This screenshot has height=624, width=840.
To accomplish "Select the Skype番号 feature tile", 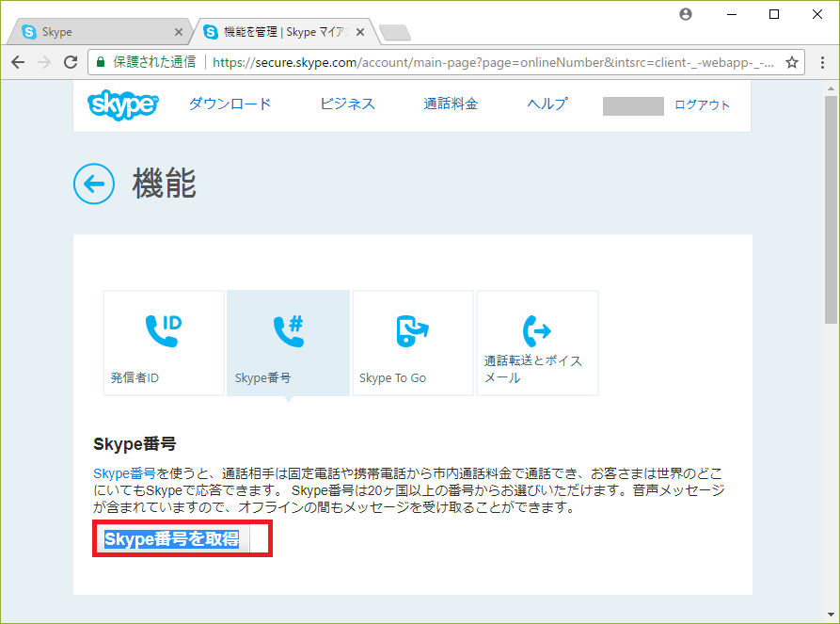I will coord(288,344).
